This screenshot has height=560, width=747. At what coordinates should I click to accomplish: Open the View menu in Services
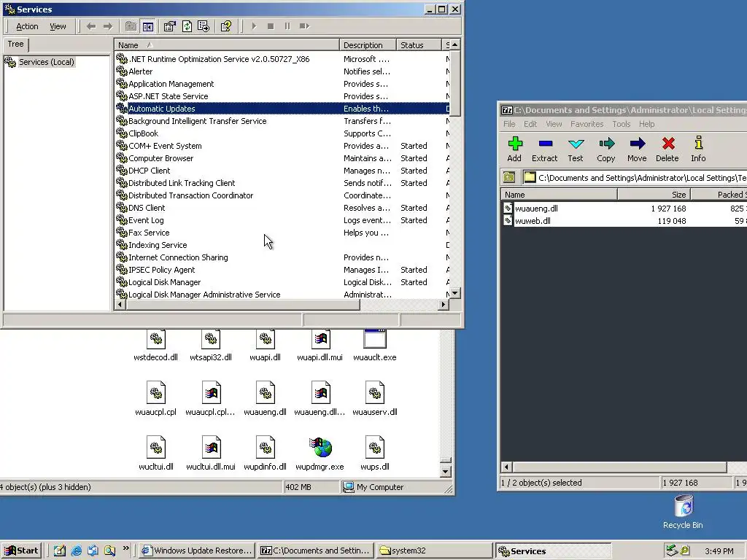pos(58,26)
